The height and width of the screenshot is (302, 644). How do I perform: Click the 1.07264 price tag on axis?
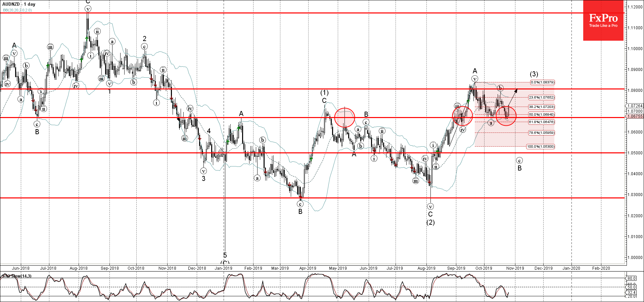(635, 106)
